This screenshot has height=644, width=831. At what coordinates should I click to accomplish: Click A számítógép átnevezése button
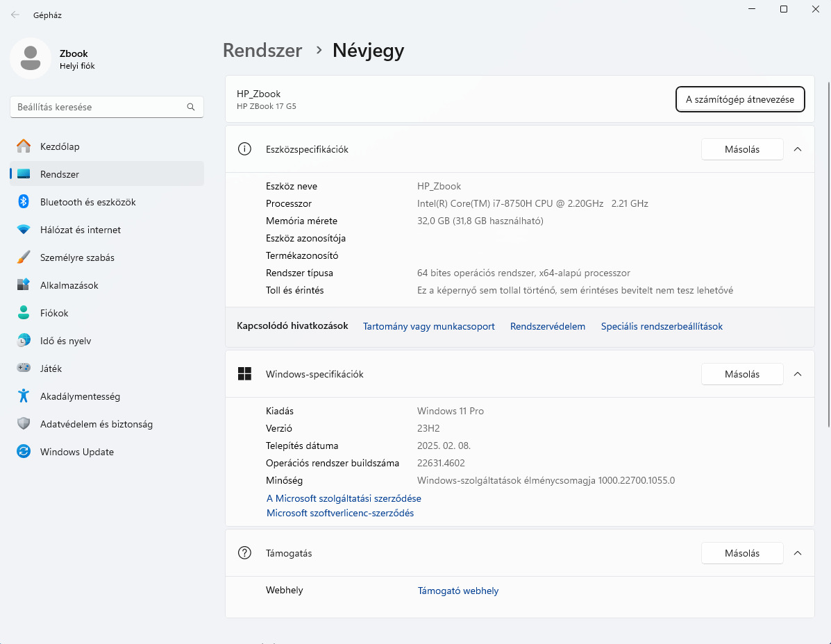[x=740, y=99]
